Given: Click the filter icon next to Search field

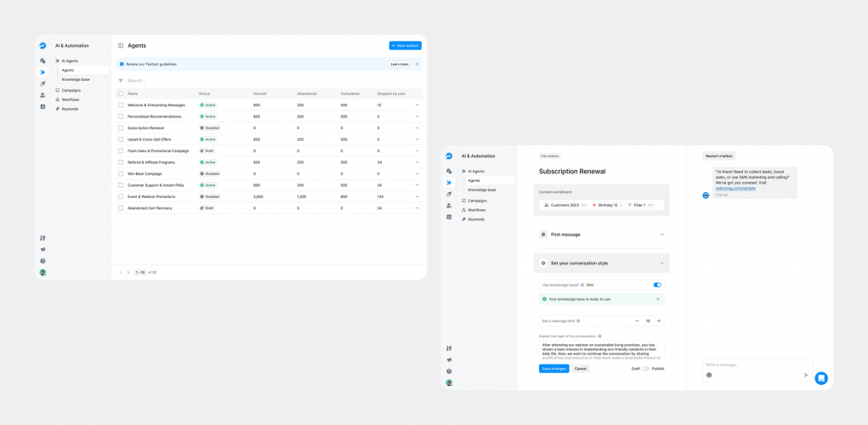Looking at the screenshot, I should click(121, 81).
